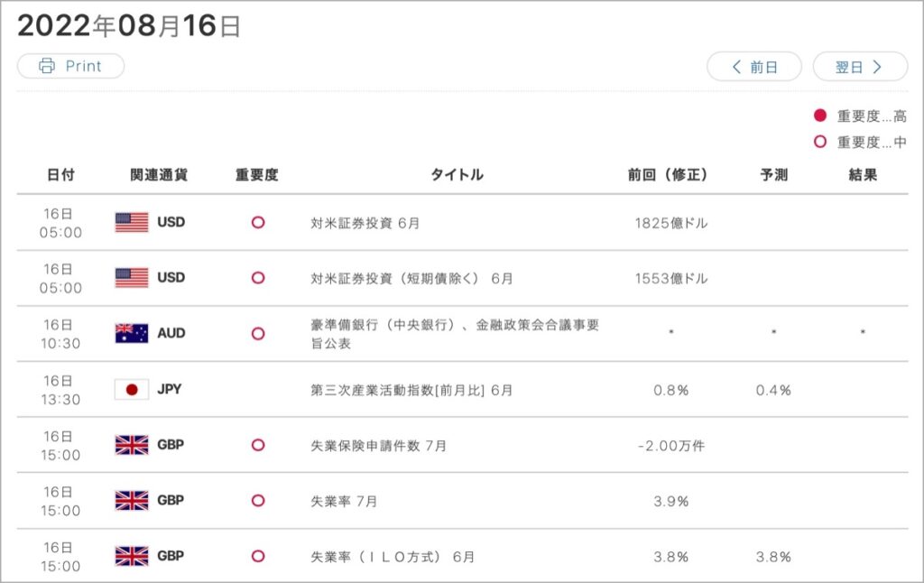Click the US flag in 短期債除く row

(132, 278)
